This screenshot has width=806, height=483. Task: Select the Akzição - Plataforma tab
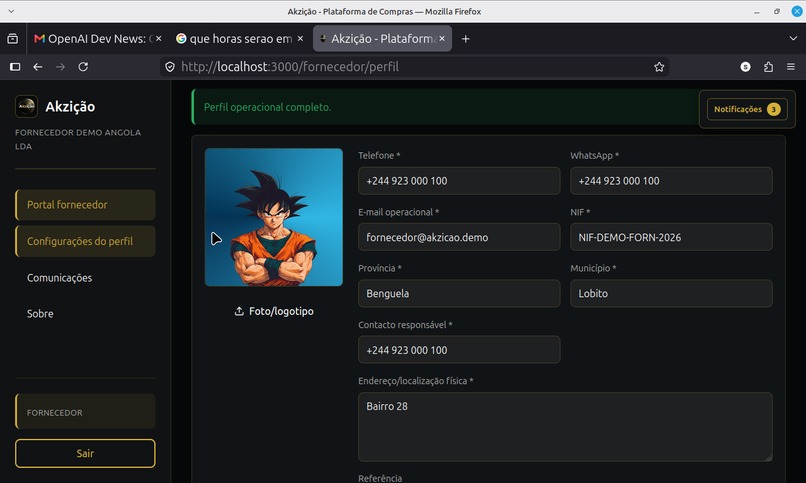point(382,39)
